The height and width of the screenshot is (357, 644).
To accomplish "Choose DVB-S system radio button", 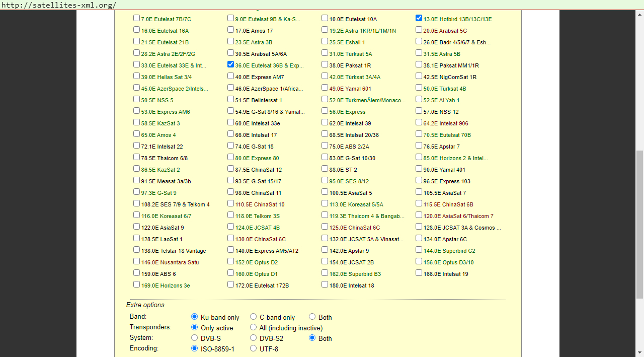I will 195,338.
